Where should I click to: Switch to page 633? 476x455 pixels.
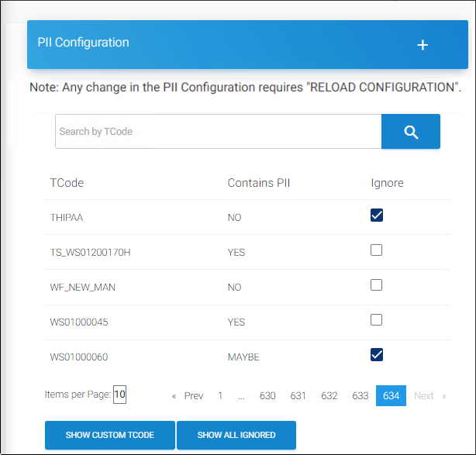click(360, 396)
